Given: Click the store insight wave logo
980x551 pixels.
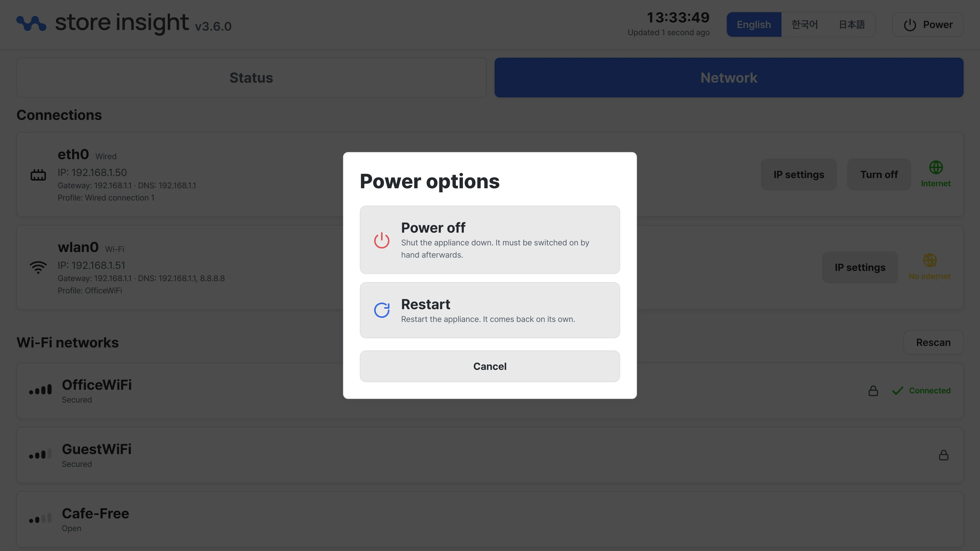Looking at the screenshot, I should (31, 23).
